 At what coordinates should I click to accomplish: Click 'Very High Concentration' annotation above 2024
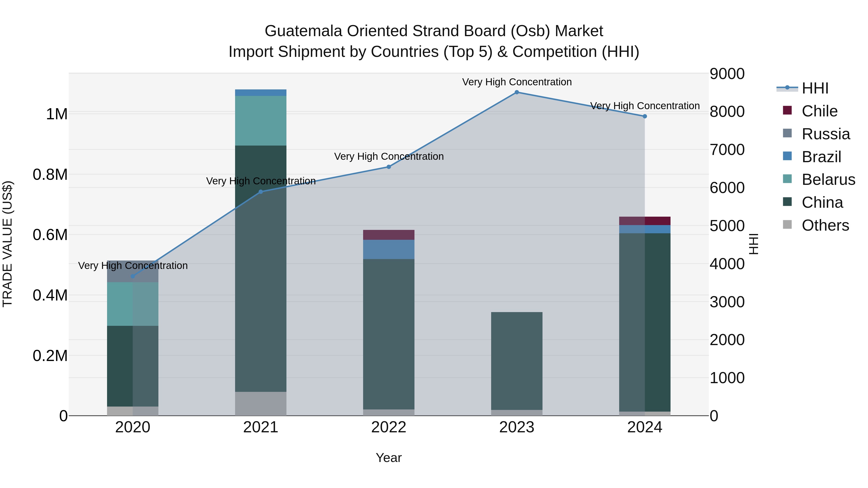click(x=645, y=106)
